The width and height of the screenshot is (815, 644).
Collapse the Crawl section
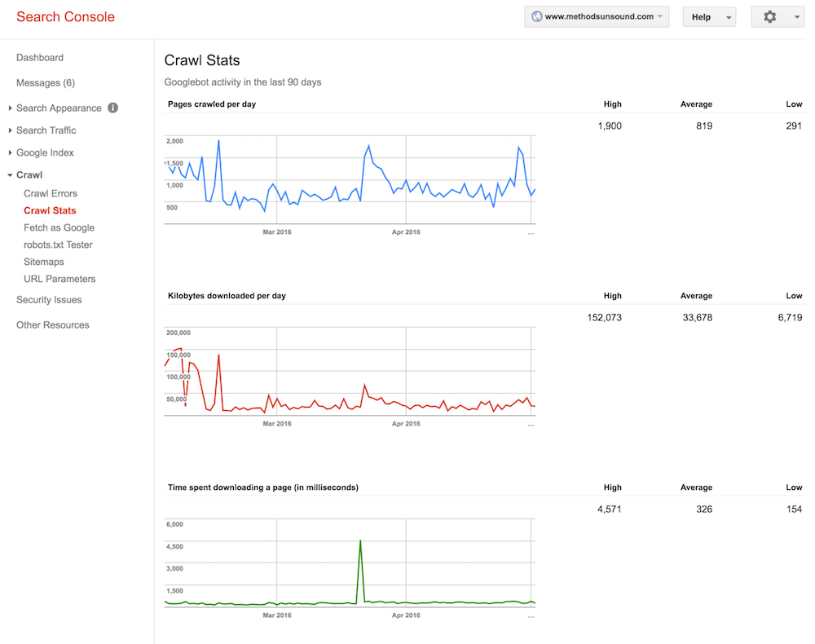pos(29,174)
